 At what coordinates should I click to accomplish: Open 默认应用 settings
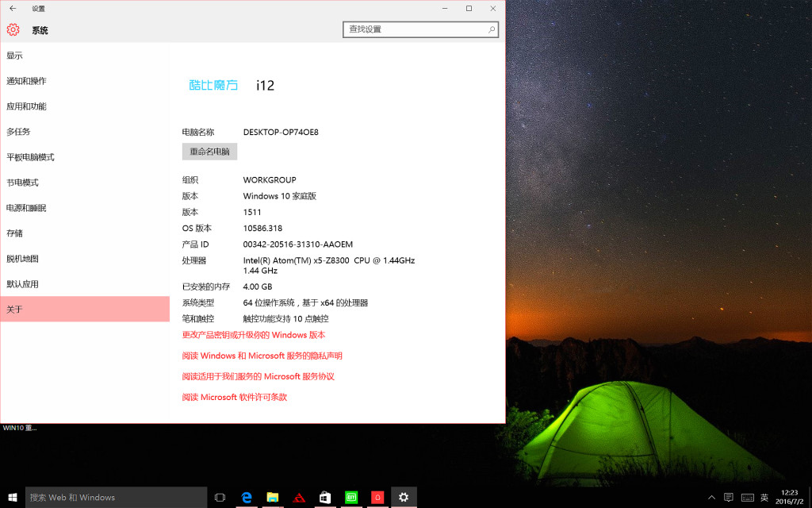[x=85, y=284]
